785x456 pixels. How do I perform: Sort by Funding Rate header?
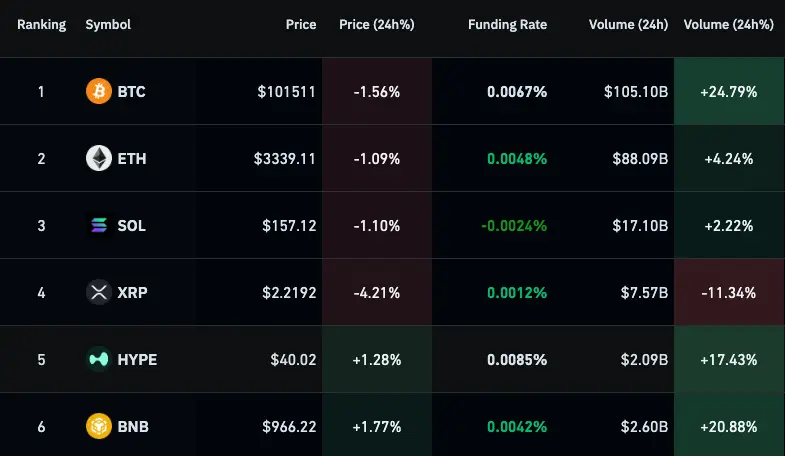point(507,25)
